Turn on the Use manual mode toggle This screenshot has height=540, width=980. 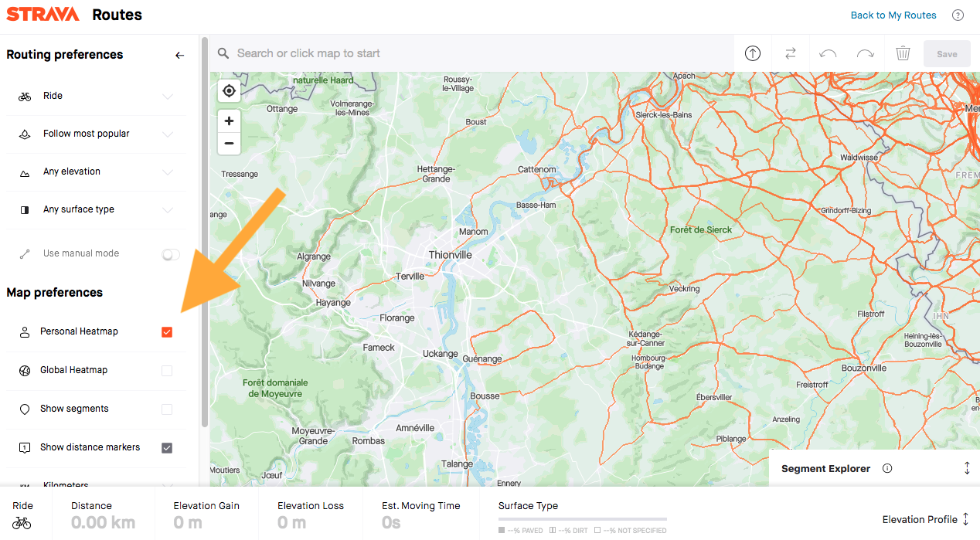click(x=170, y=253)
